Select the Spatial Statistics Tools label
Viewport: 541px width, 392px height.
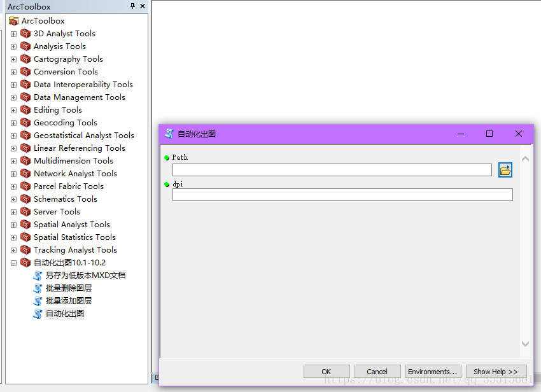(74, 237)
